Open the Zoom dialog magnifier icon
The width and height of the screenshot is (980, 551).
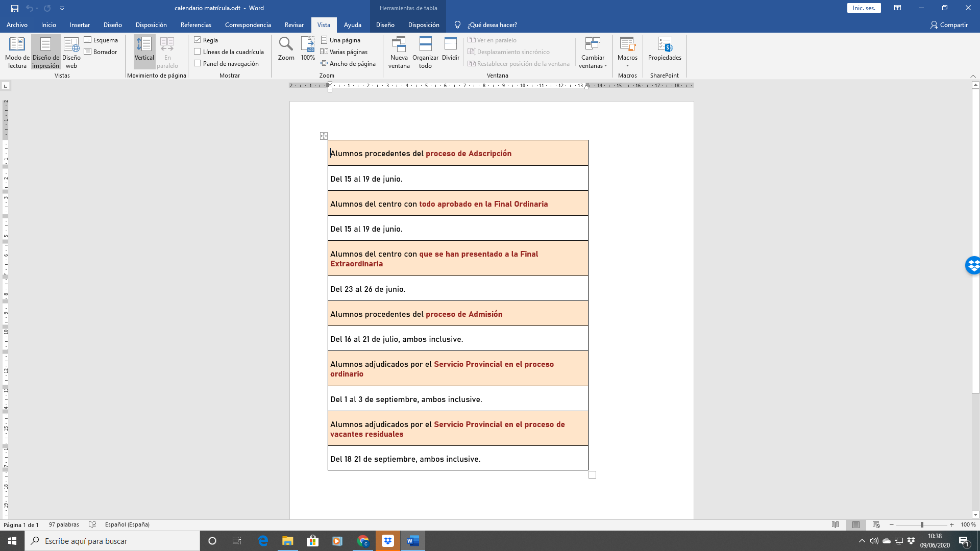[286, 45]
